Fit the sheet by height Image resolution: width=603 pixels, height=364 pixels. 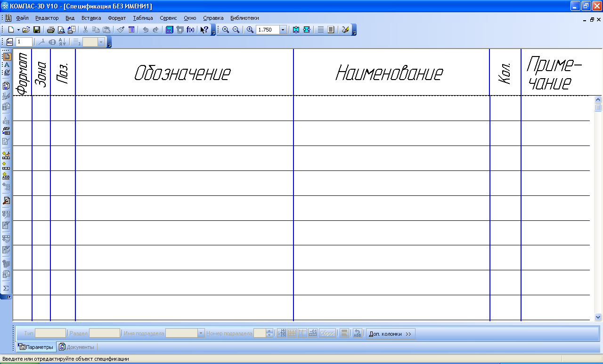click(296, 30)
